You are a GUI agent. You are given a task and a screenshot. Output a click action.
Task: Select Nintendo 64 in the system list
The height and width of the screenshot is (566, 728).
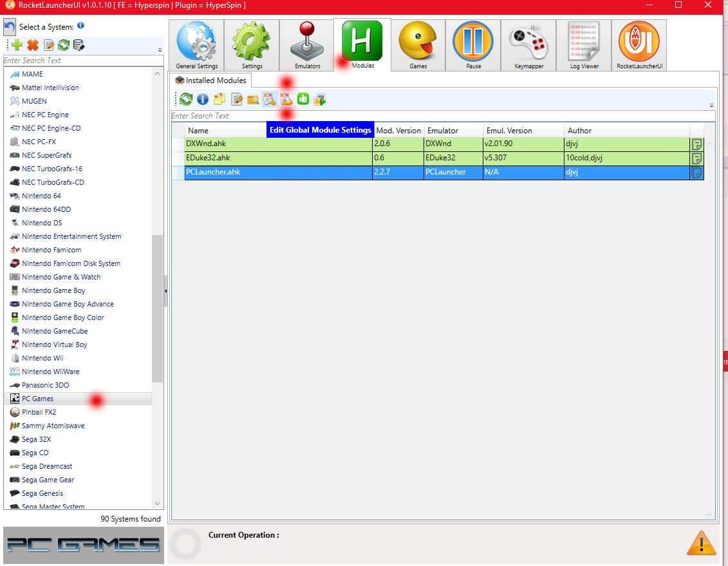click(x=41, y=196)
